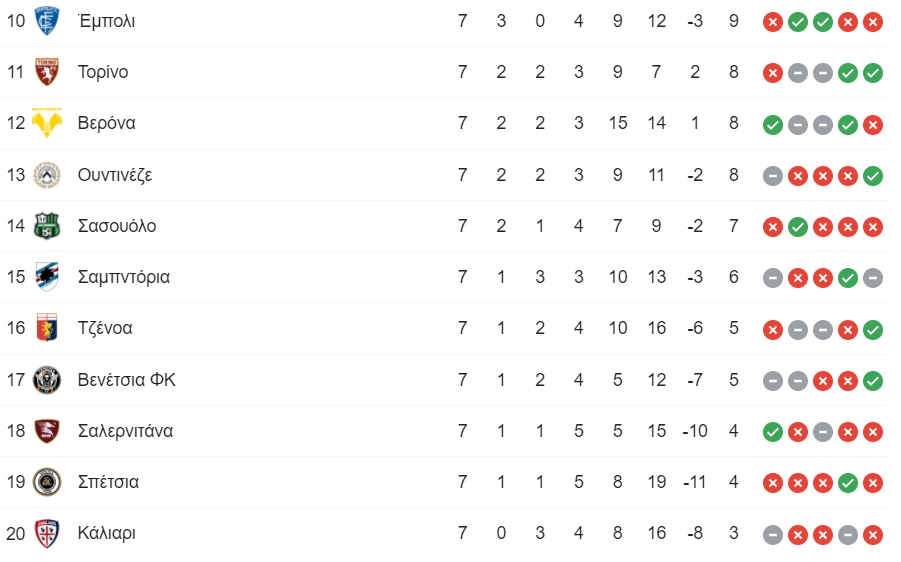The height and width of the screenshot is (562, 901).
Task: Open the Τορίνο team link
Action: pos(103,72)
